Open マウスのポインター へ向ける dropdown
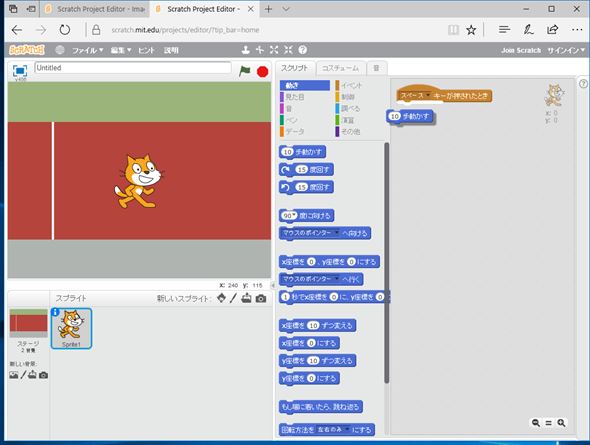This screenshot has width=590, height=445. point(336,233)
